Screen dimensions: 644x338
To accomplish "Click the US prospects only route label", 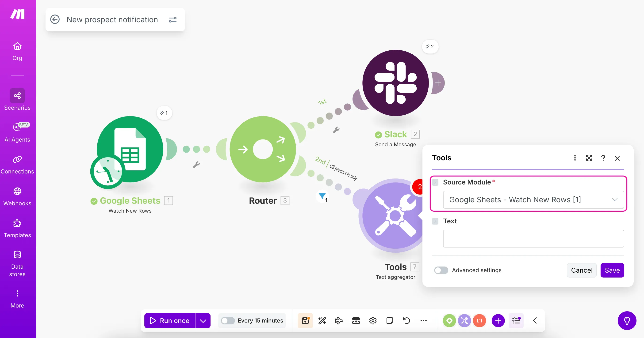I will (343, 172).
